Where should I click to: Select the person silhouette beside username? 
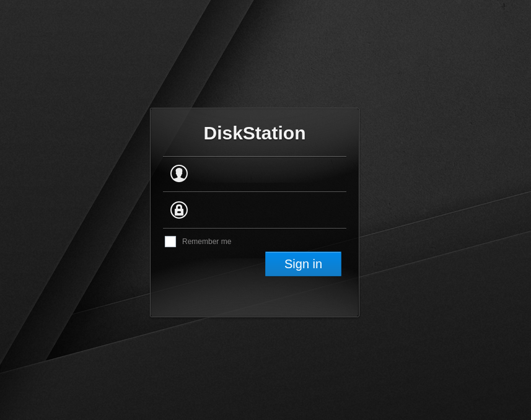pos(179,173)
